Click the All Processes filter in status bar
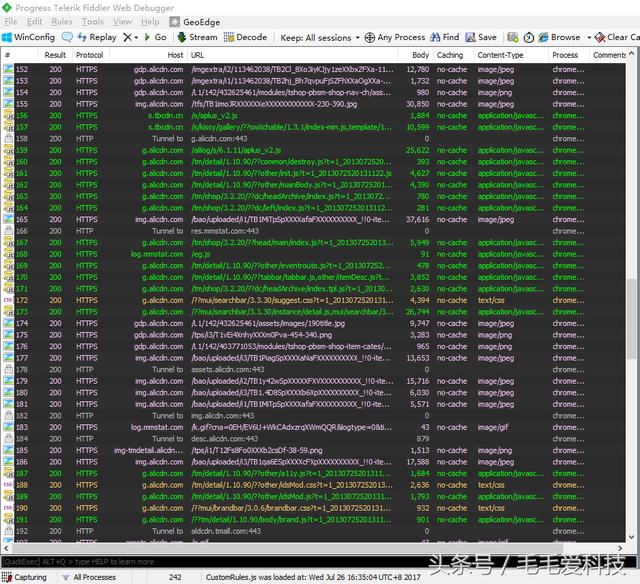 pos(89,577)
